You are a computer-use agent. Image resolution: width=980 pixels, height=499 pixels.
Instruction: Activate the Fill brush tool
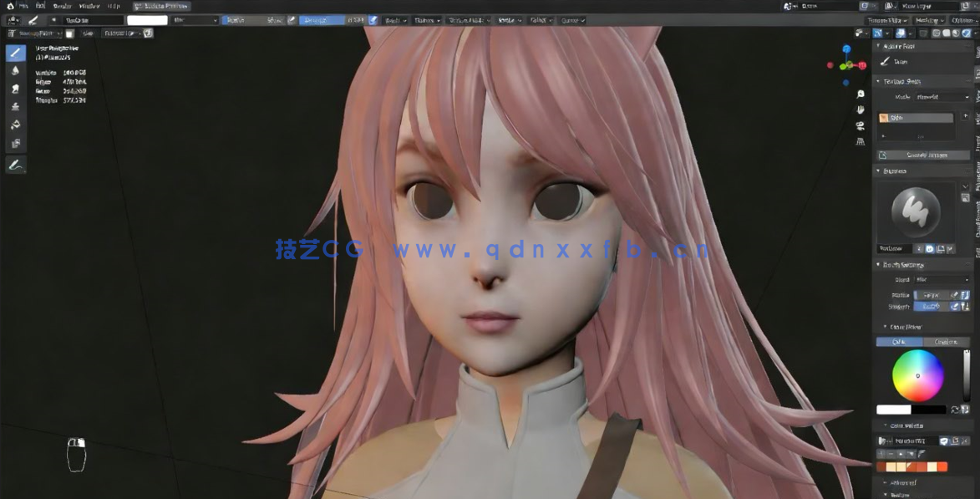tap(14, 125)
